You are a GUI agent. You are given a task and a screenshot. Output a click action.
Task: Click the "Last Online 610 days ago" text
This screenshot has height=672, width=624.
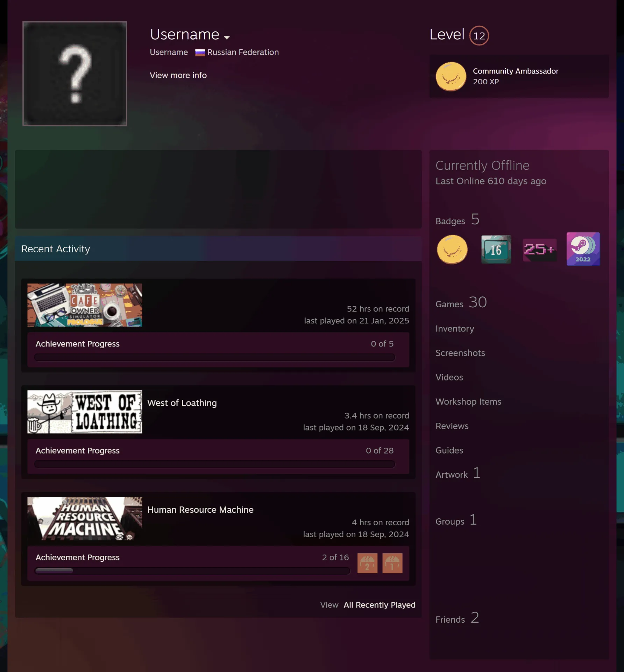point(491,181)
